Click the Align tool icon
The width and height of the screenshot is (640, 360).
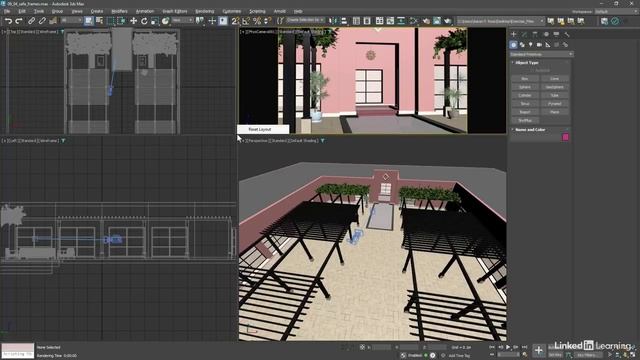click(x=344, y=21)
